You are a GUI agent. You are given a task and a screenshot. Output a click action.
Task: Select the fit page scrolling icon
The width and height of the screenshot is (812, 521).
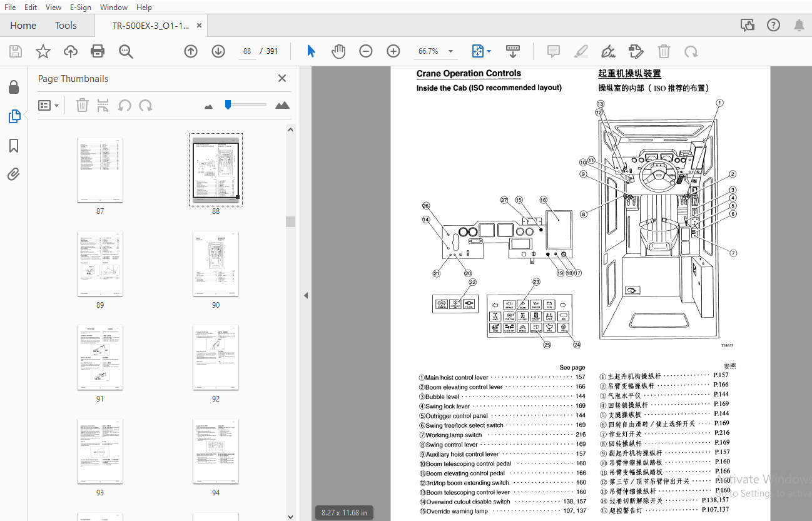click(478, 51)
